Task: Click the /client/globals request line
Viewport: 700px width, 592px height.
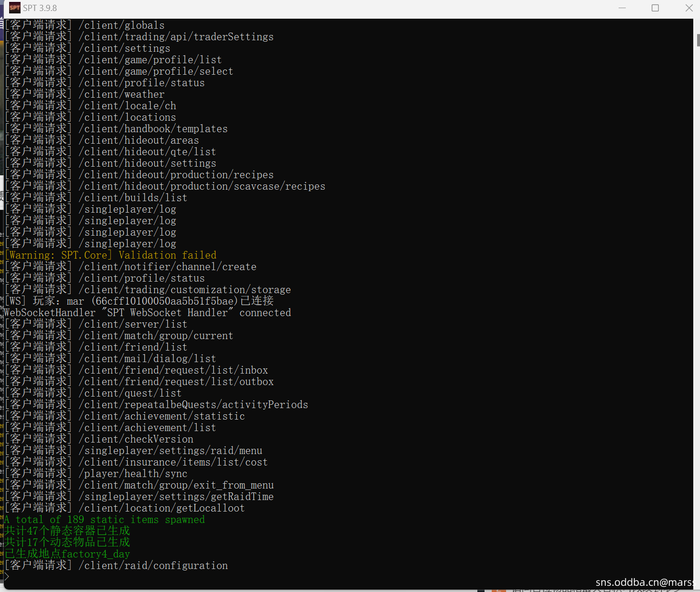Action: 85,25
